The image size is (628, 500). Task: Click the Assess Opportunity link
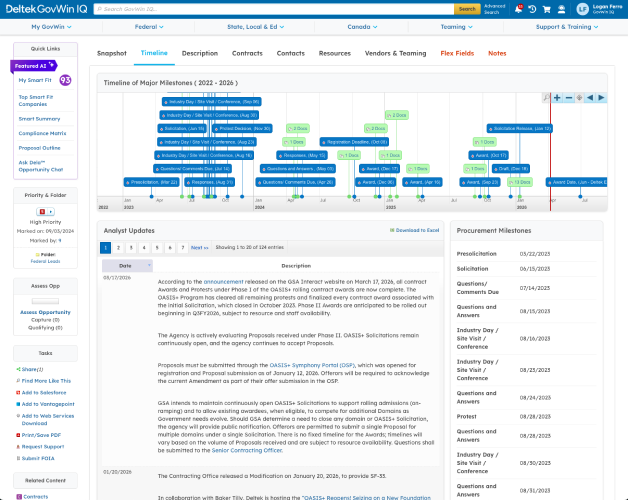(x=45, y=312)
